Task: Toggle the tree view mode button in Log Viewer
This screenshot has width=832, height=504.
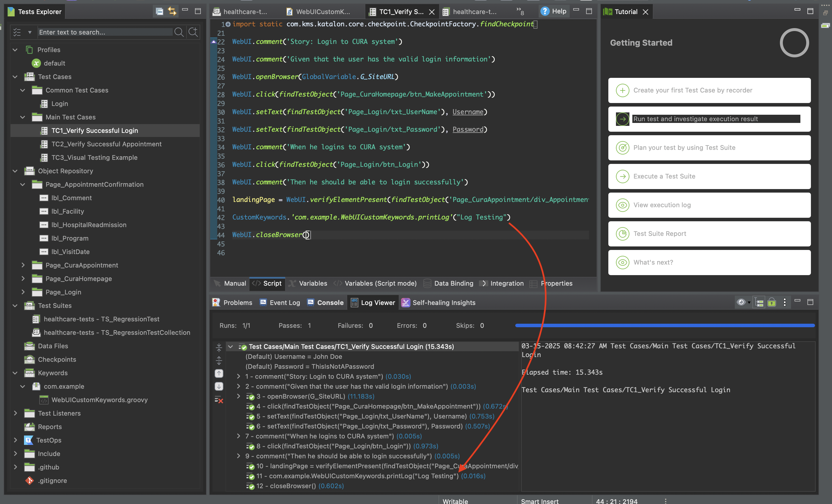Action: [x=759, y=302]
